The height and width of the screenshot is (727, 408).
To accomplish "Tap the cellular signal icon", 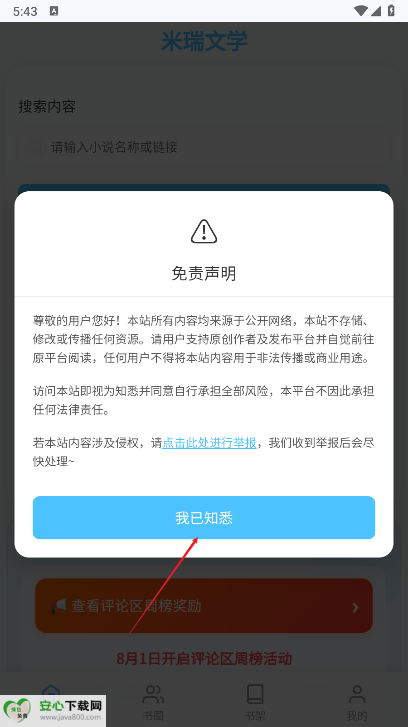I will pyautogui.click(x=376, y=11).
